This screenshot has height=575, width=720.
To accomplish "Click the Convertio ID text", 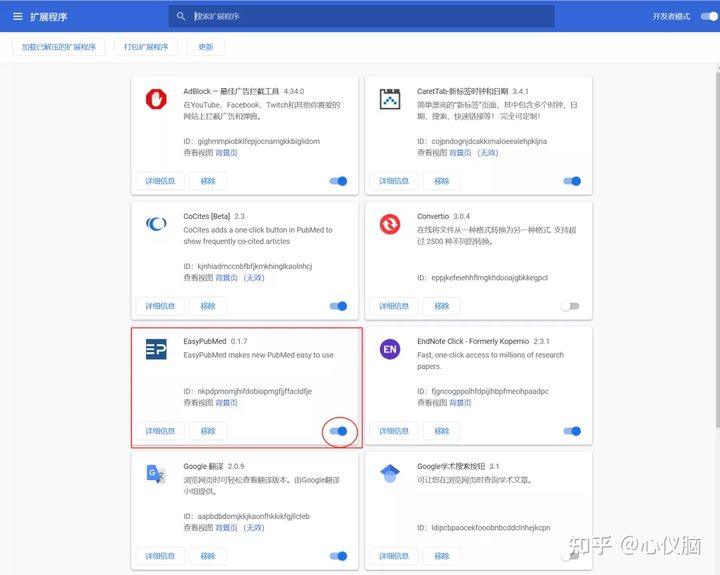I will [482, 277].
